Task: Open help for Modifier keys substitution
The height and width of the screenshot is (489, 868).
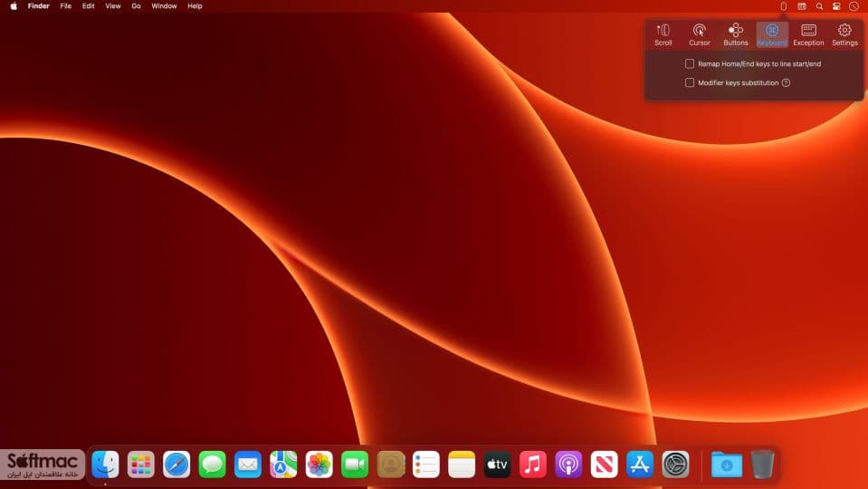Action: 786,82
